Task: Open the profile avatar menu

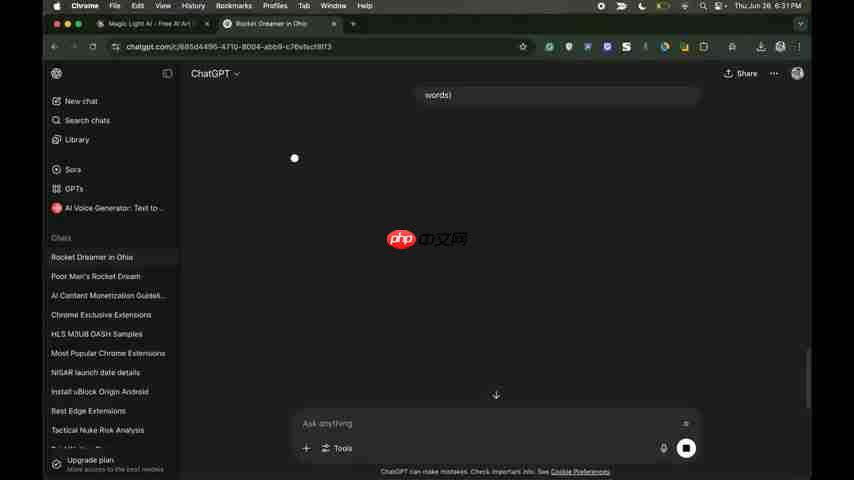Action: (797, 74)
